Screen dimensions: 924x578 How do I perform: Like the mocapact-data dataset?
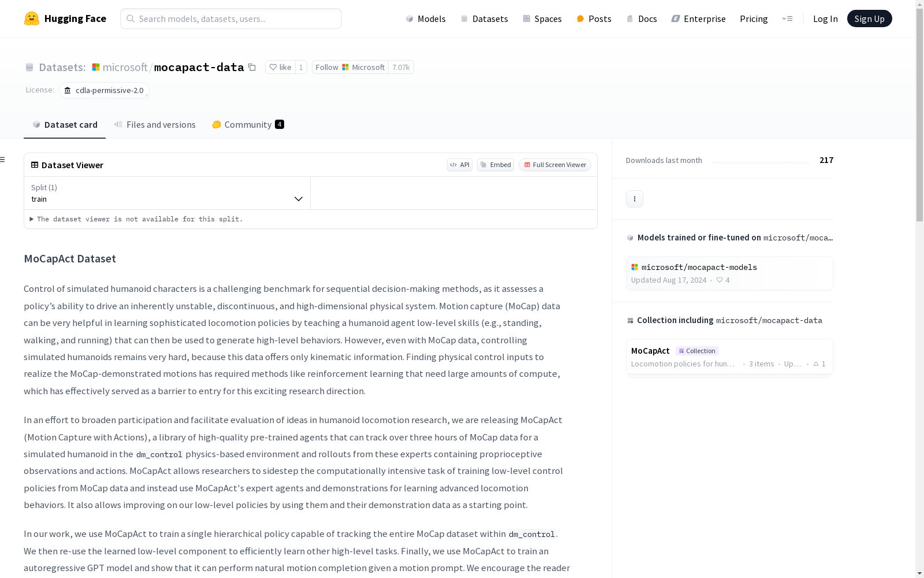coord(280,67)
